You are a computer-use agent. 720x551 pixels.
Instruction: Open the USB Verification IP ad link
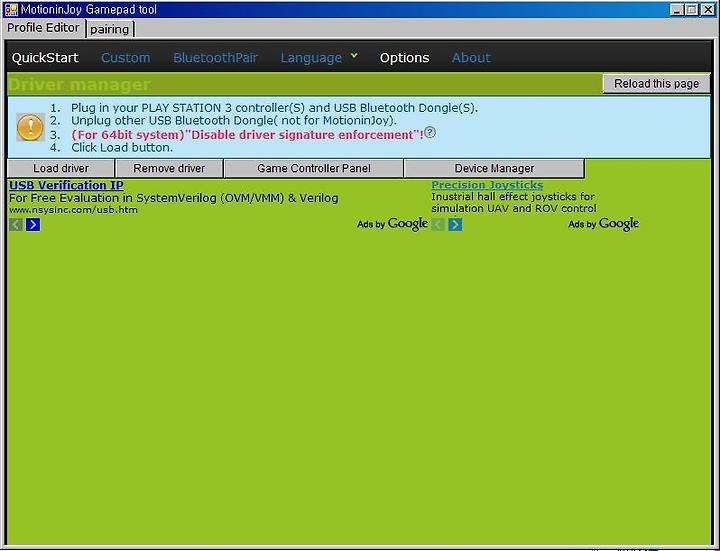point(66,185)
